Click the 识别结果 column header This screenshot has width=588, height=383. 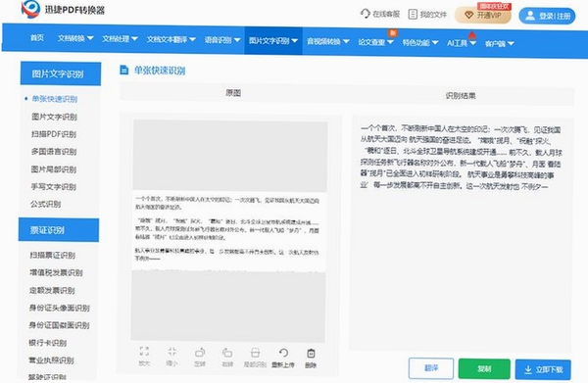click(461, 96)
